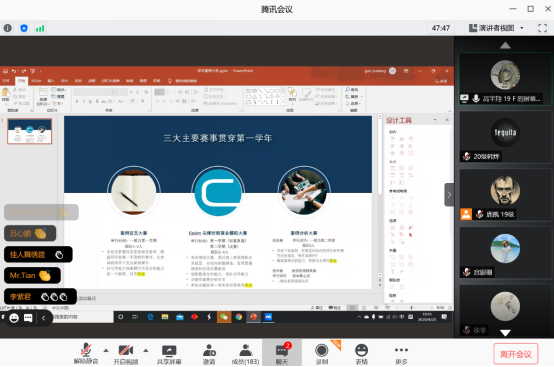Expand video options arrow beside camera
This screenshot has width=554, height=367.
pyautogui.click(x=146, y=350)
